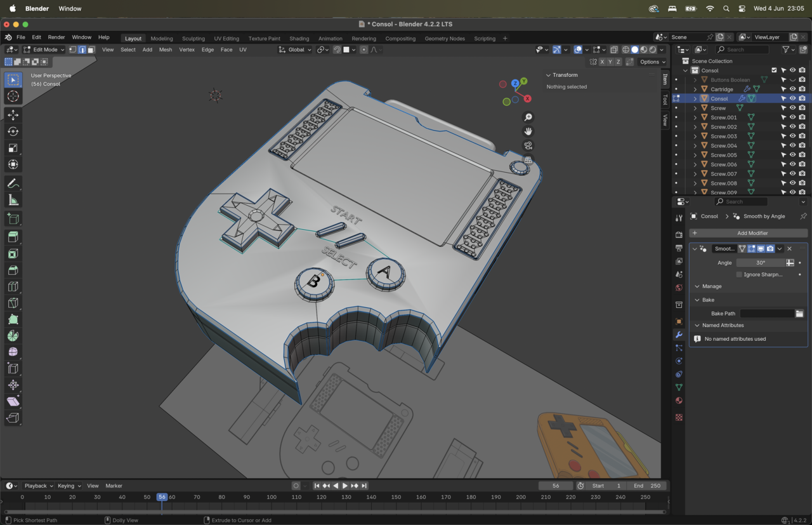Hide the Cartridge object in outliner
Viewport: 812px width, 525px height.
tap(792, 90)
